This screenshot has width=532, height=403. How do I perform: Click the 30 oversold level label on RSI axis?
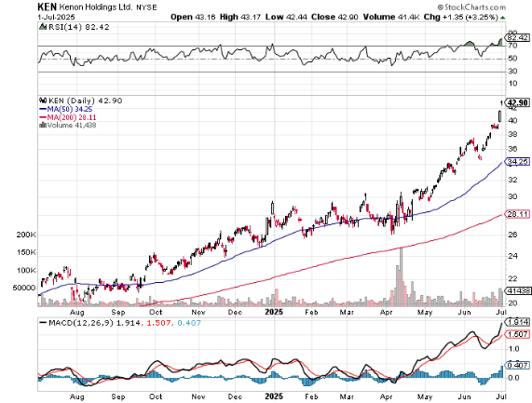click(512, 71)
